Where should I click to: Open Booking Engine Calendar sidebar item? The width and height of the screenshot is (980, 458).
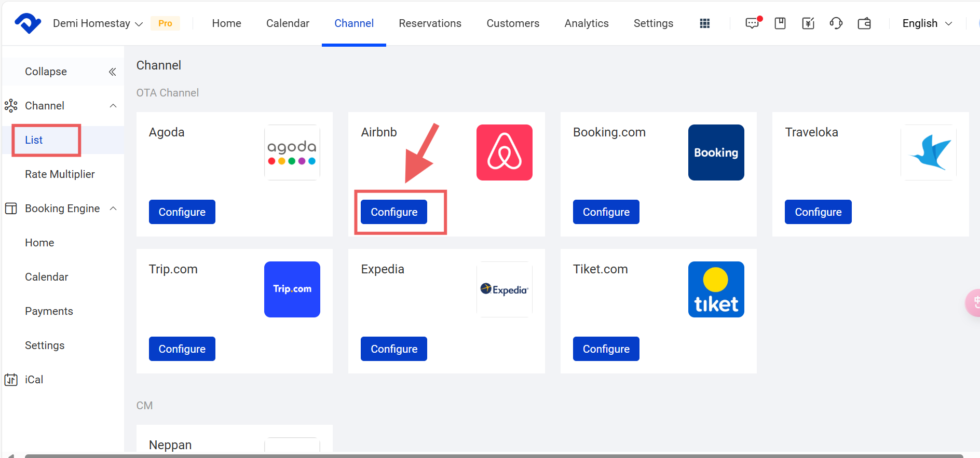tap(47, 277)
